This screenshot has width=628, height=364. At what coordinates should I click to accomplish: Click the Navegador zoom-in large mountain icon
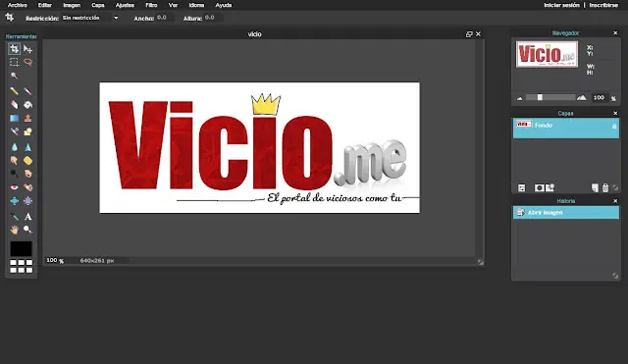click(582, 97)
